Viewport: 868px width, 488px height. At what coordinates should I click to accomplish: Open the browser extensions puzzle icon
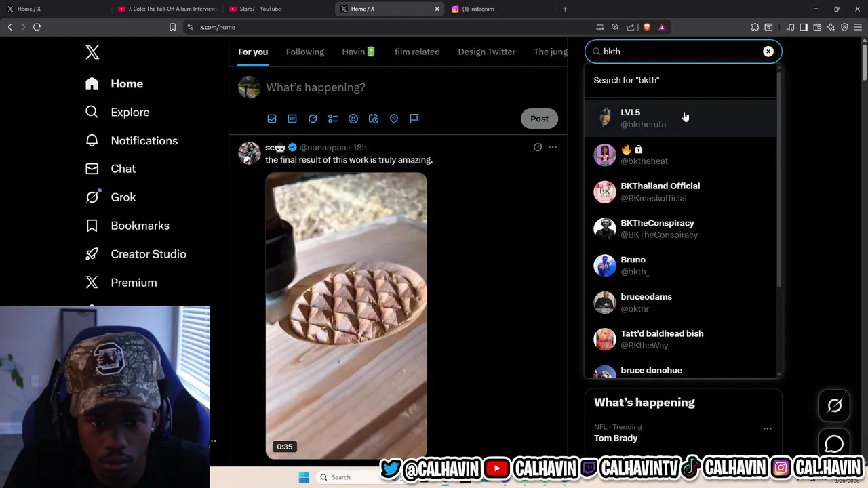pos(755,27)
